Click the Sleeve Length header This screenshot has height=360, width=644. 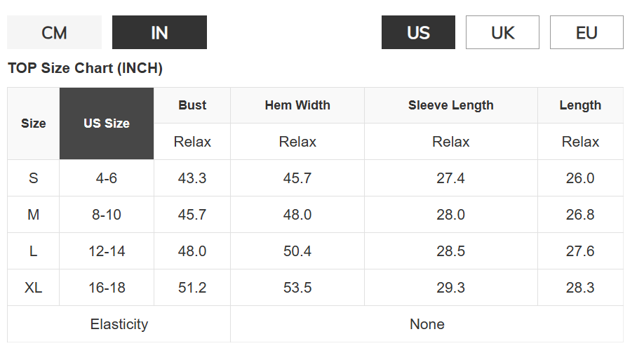pos(451,105)
